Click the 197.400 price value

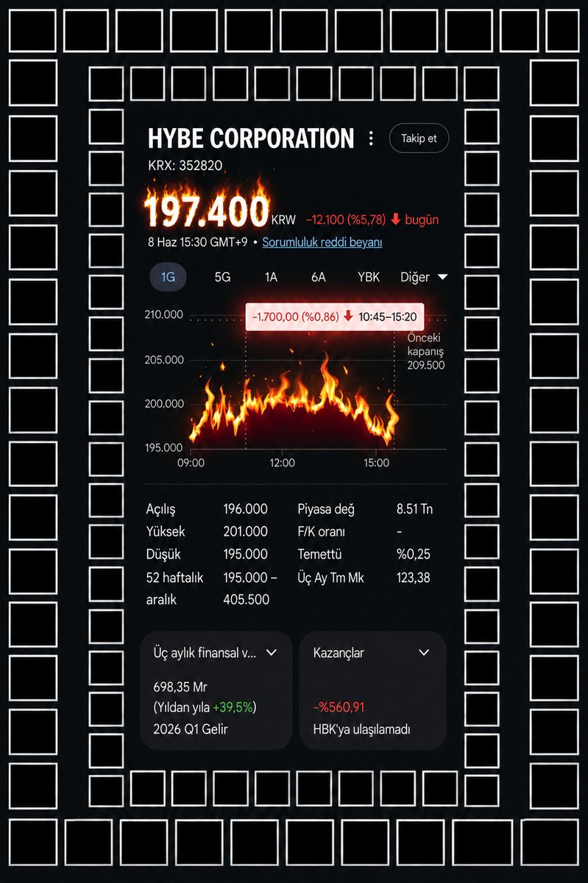pyautogui.click(x=208, y=212)
